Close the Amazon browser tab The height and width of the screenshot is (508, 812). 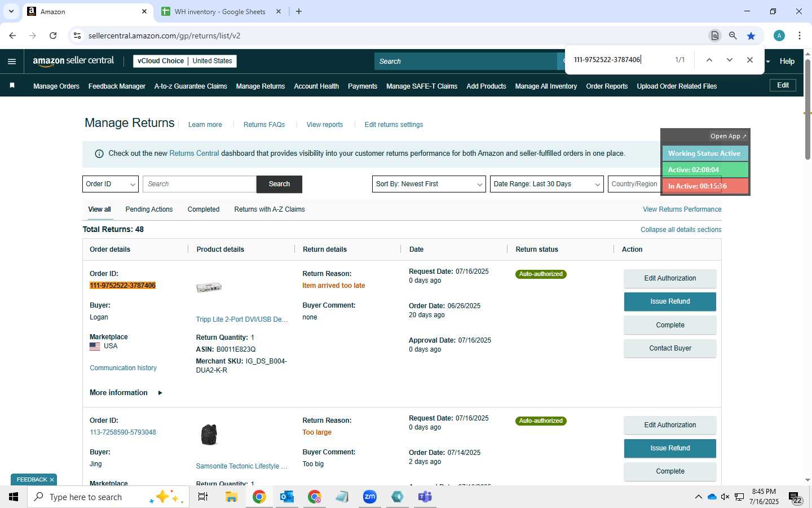[144, 11]
